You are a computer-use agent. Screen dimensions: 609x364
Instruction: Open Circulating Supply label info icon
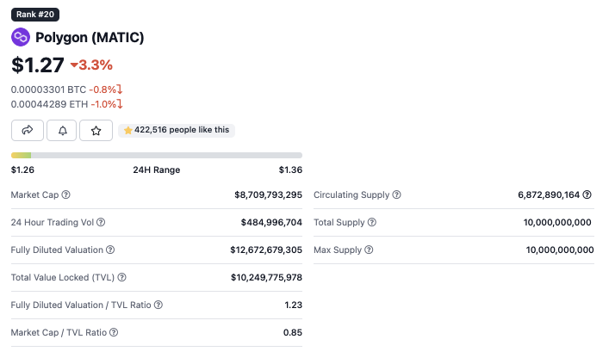click(396, 194)
